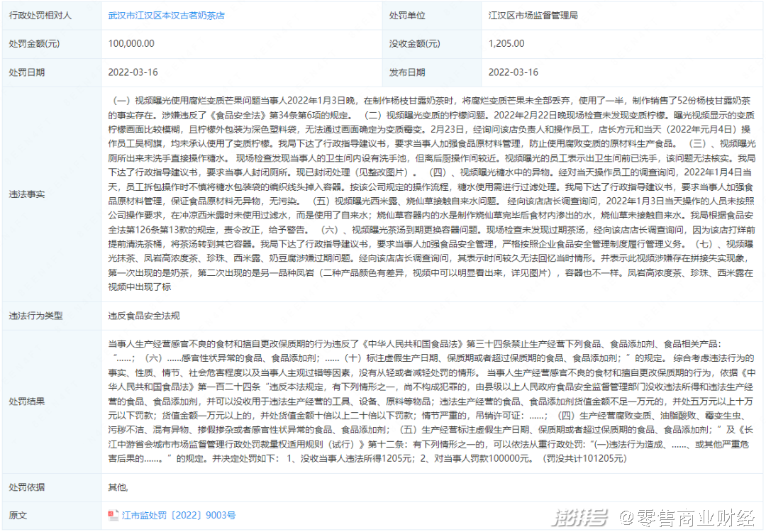Select the 违法行为类型 row label

[x=35, y=316]
